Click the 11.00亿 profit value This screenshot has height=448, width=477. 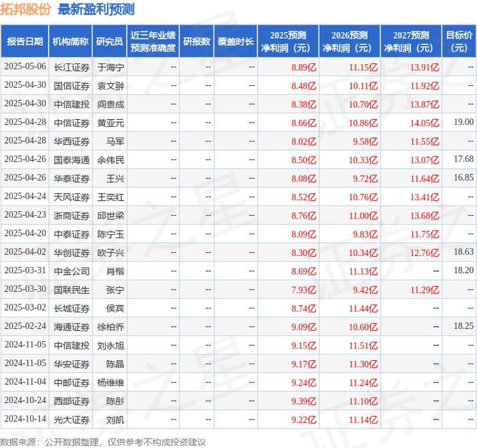coord(363,216)
